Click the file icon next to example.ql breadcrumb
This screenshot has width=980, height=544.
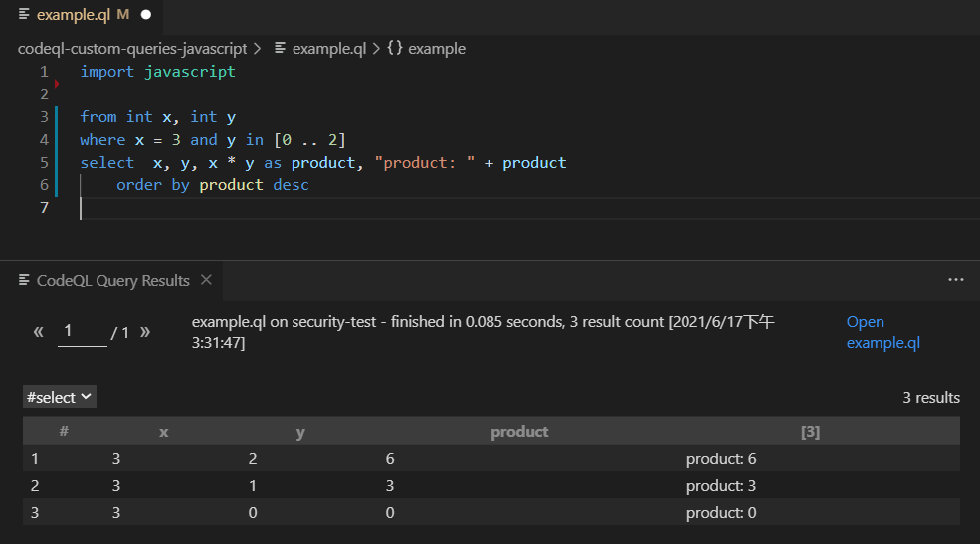click(x=280, y=48)
